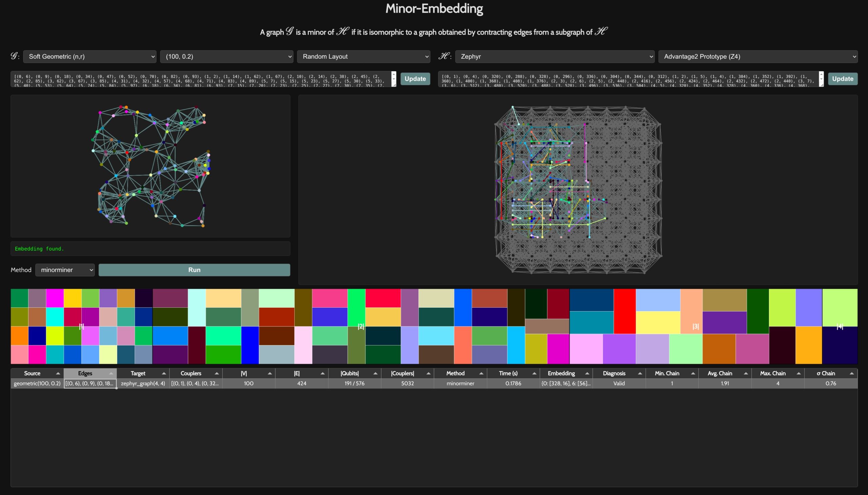This screenshot has height=495, width=868.
Task: Sort by the Source column arrow
Action: [x=58, y=373]
